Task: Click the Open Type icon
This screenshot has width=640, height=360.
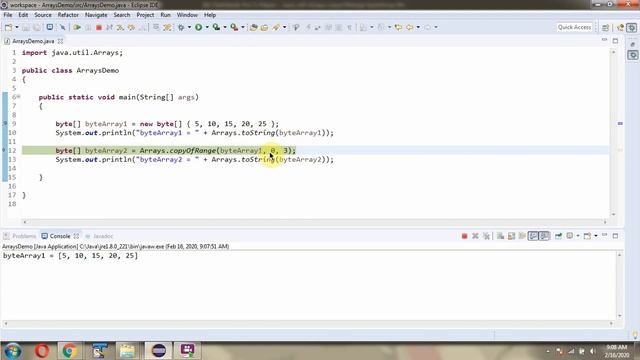Action: click(253, 27)
